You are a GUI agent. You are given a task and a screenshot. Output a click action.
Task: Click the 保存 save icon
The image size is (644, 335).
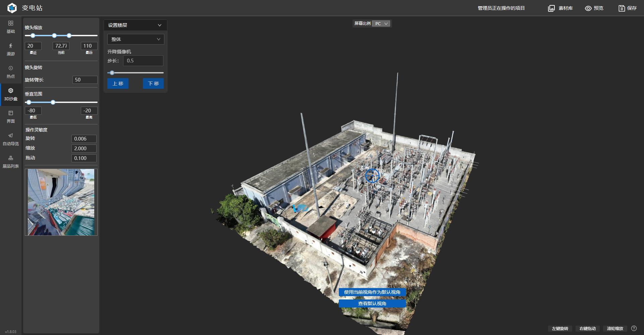pos(622,8)
